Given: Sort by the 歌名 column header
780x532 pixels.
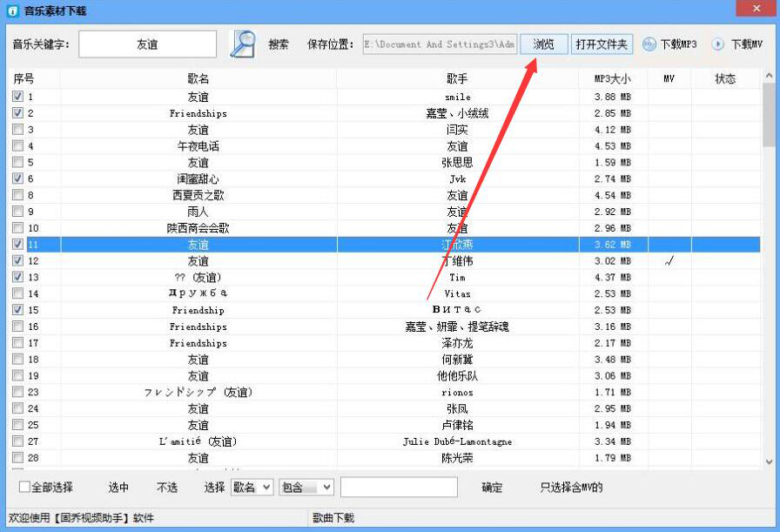Looking at the screenshot, I should point(198,78).
